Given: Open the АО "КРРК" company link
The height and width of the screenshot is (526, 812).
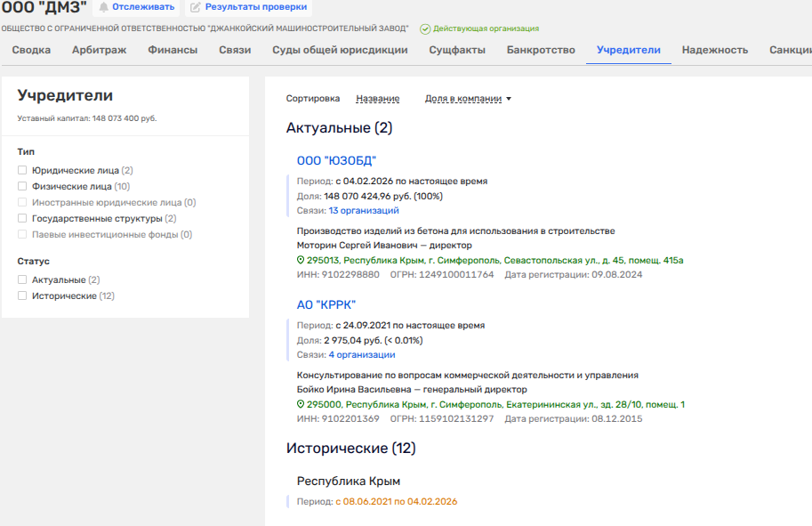Looking at the screenshot, I should pos(326,304).
